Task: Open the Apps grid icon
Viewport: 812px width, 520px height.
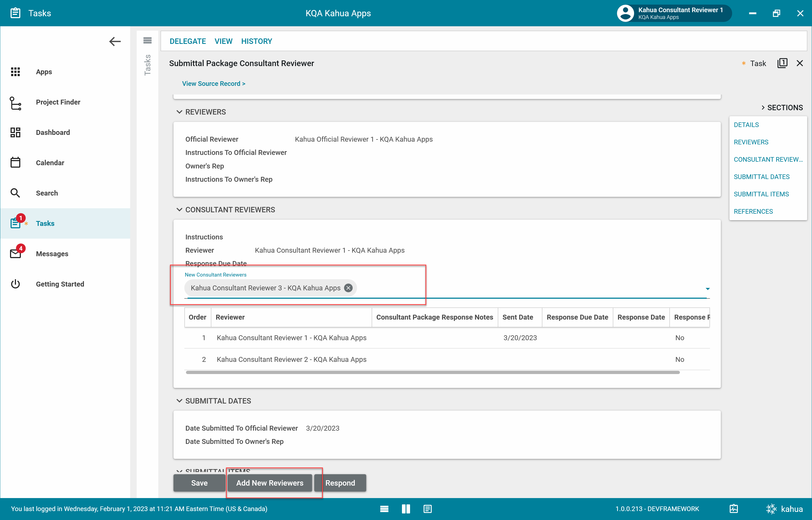Action: click(x=15, y=71)
